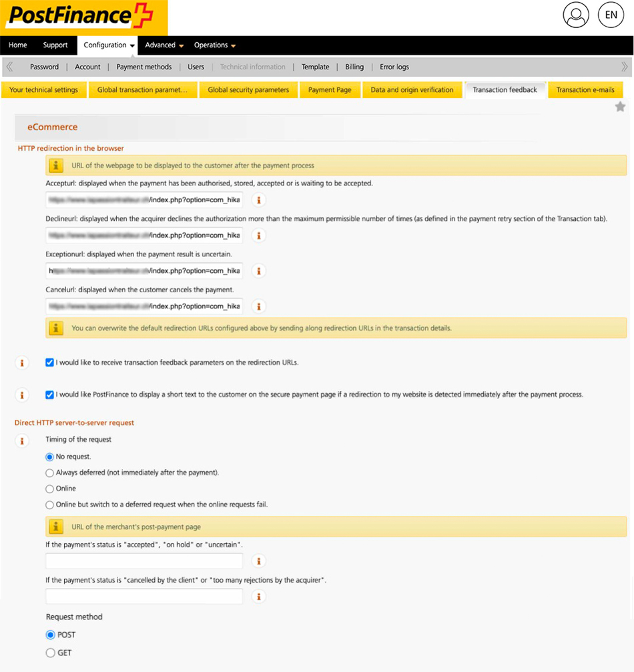Open Support in the main menu

coord(55,45)
